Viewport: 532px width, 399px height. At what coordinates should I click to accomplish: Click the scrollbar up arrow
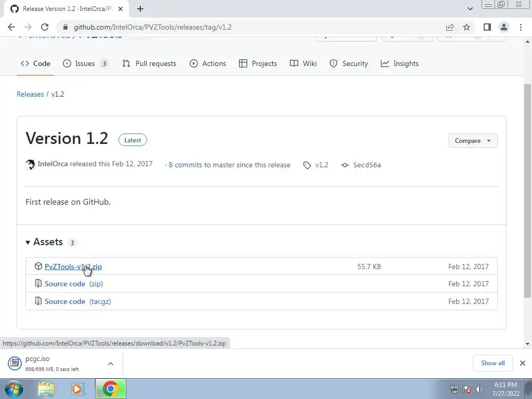click(x=527, y=42)
